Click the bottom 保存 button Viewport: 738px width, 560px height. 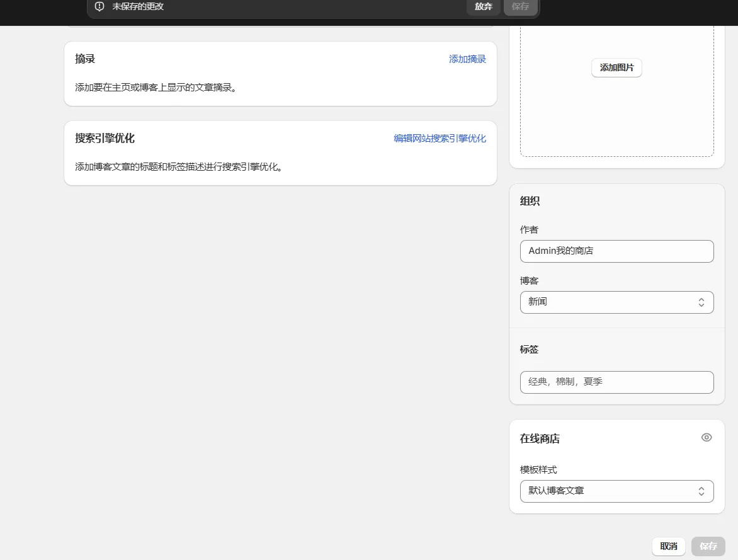click(x=708, y=546)
